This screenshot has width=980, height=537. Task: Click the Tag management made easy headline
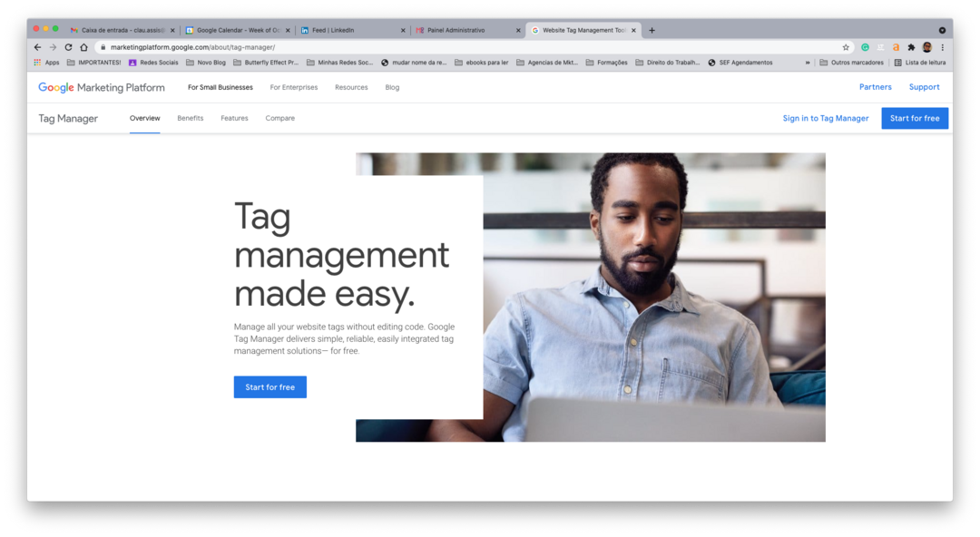(341, 255)
